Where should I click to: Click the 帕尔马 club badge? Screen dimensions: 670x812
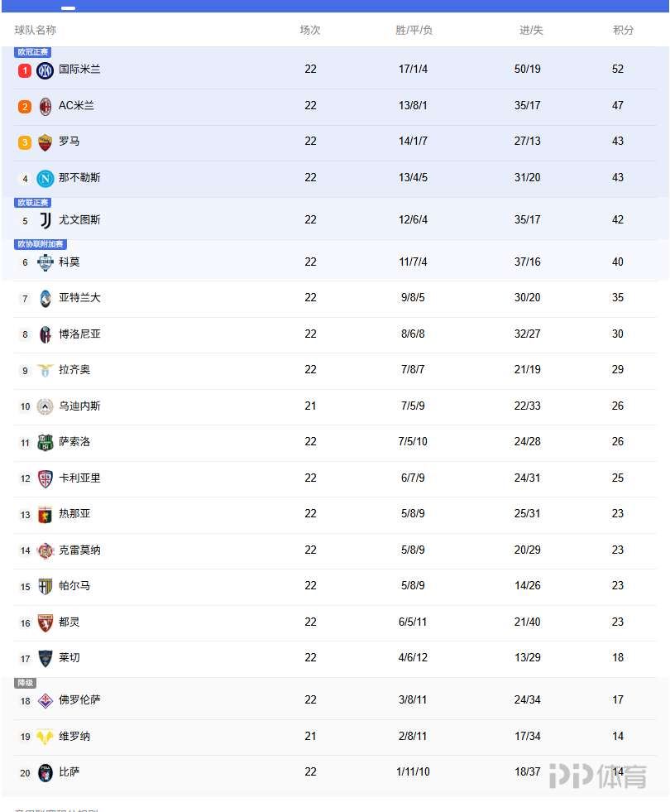coord(45,586)
